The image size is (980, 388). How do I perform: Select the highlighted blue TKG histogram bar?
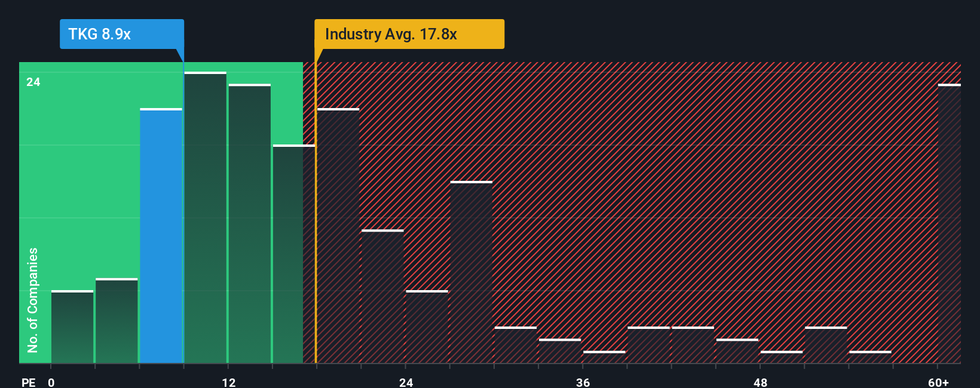click(x=161, y=236)
